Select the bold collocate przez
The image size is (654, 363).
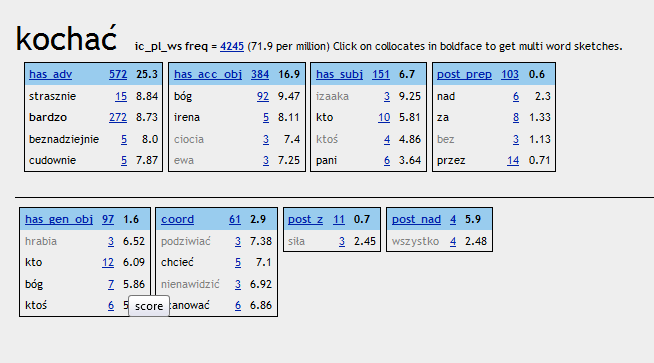click(451, 161)
